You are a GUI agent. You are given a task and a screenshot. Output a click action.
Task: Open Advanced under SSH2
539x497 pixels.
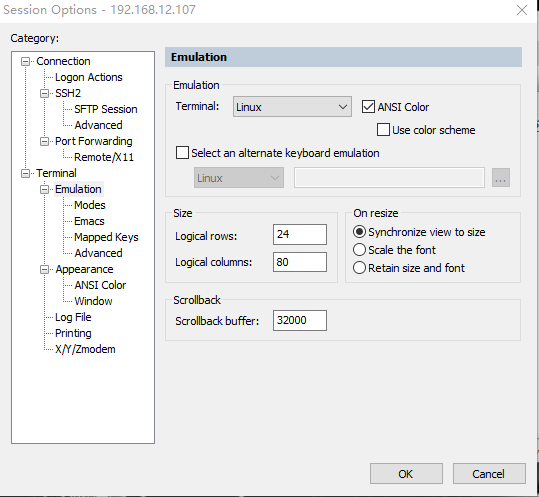point(98,125)
